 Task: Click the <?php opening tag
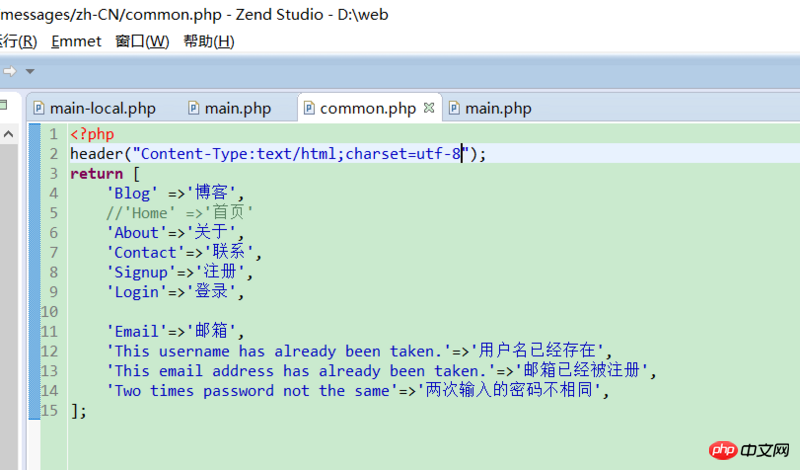(92, 134)
